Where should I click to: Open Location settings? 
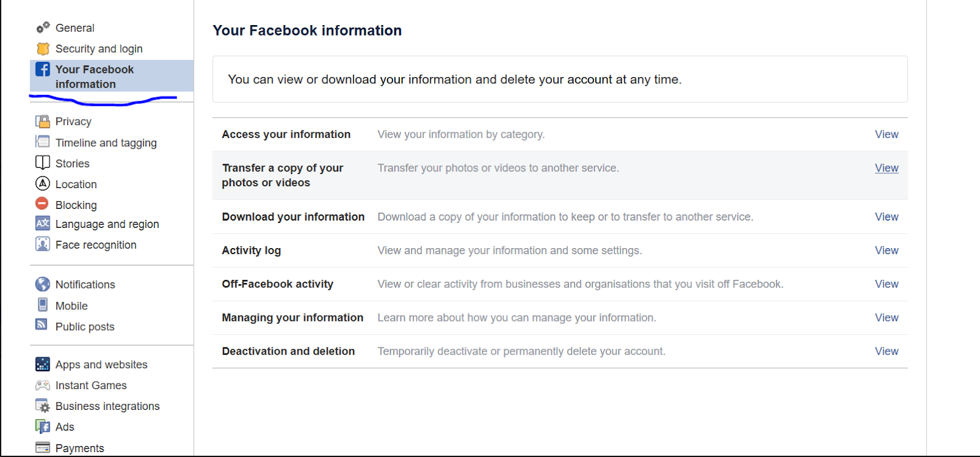[76, 184]
